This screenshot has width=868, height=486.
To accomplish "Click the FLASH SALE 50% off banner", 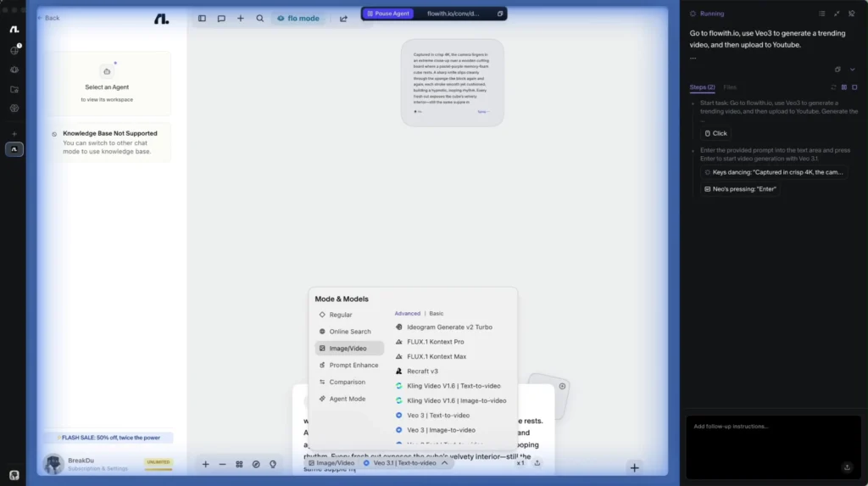I will [x=109, y=438].
